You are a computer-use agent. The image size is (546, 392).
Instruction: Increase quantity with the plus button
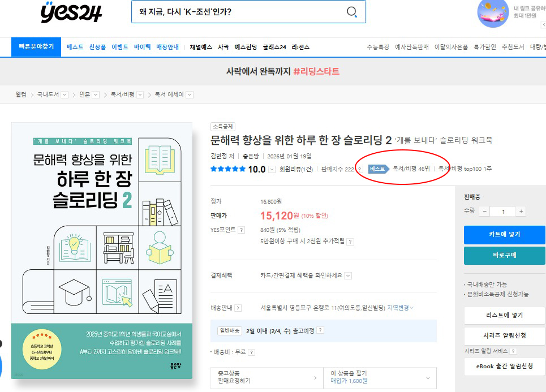521,211
